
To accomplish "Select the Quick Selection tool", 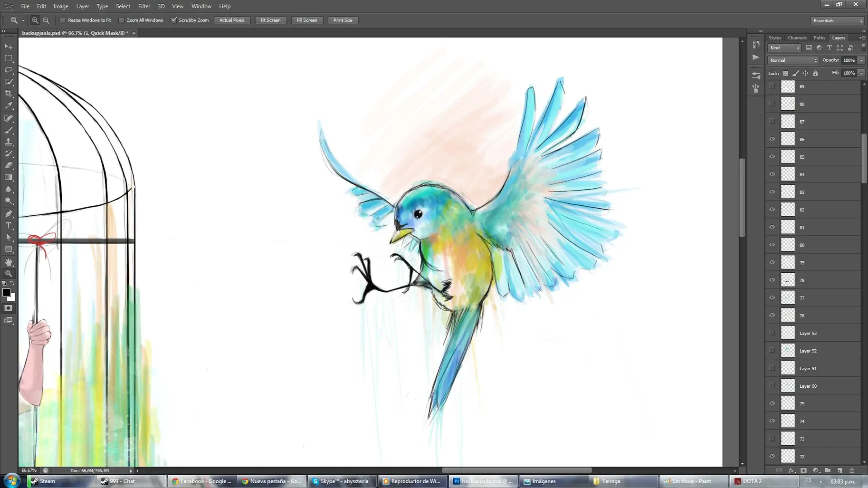I will click(9, 82).
